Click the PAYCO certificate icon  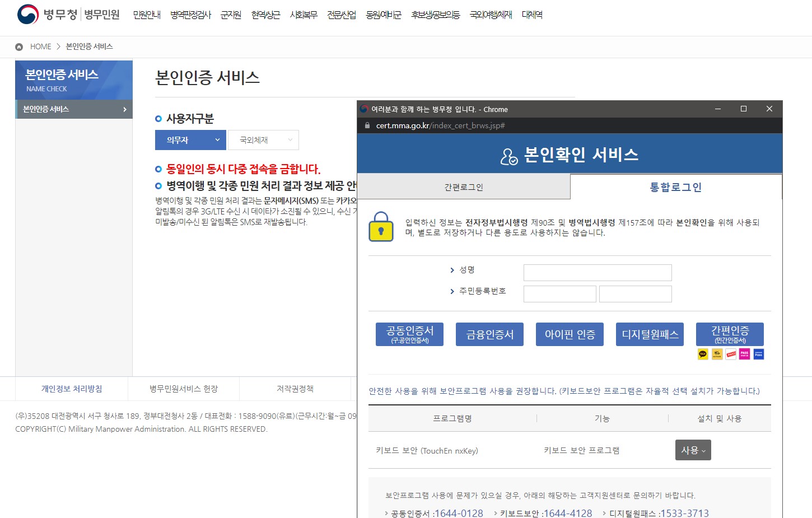tap(731, 354)
